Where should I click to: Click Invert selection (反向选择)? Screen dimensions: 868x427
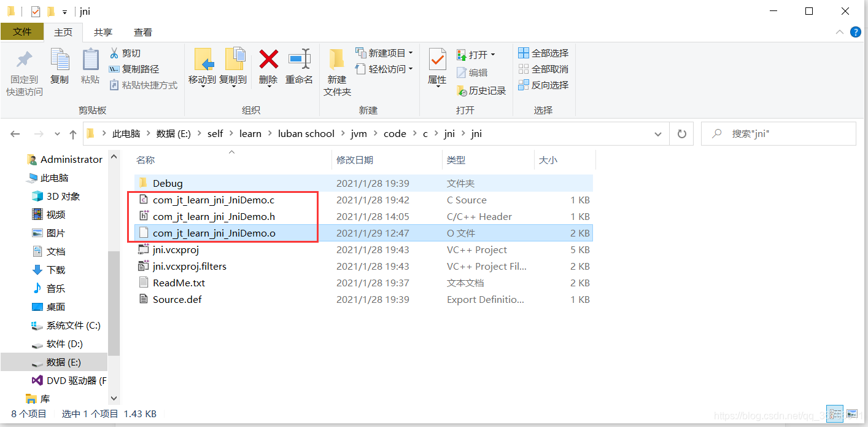click(x=544, y=85)
